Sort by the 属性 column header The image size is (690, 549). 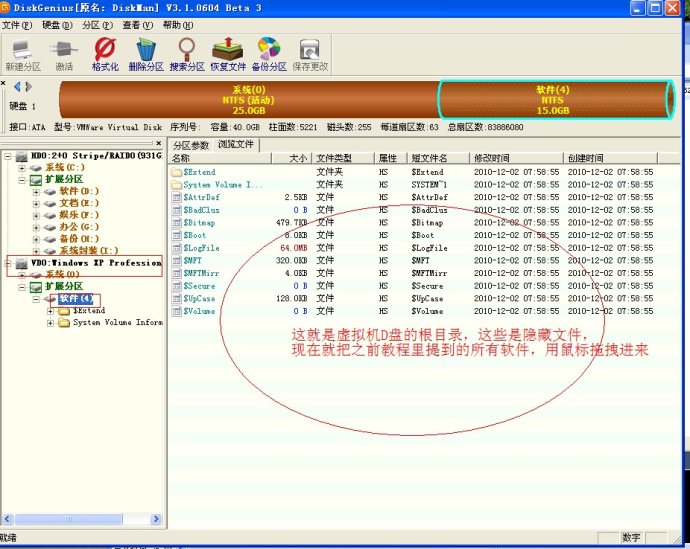coord(391,158)
